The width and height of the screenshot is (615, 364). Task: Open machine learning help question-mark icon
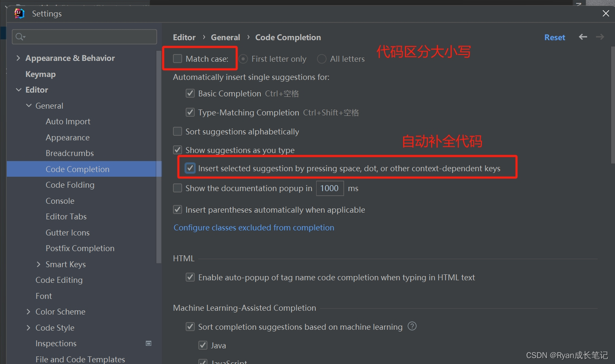412,326
